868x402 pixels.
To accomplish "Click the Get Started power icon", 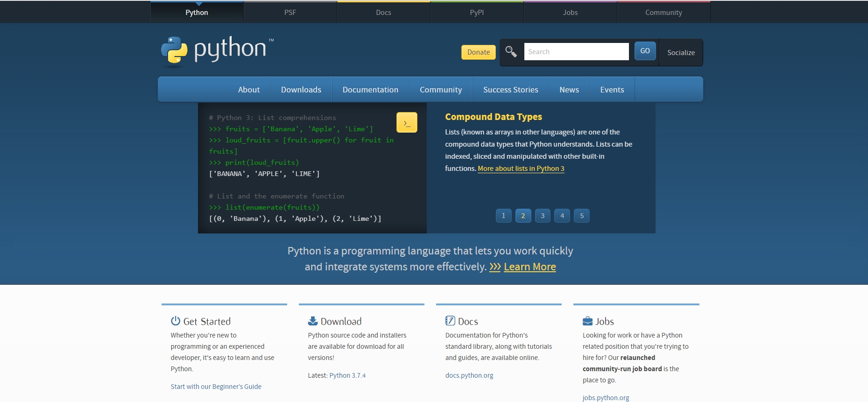I will click(x=176, y=321).
